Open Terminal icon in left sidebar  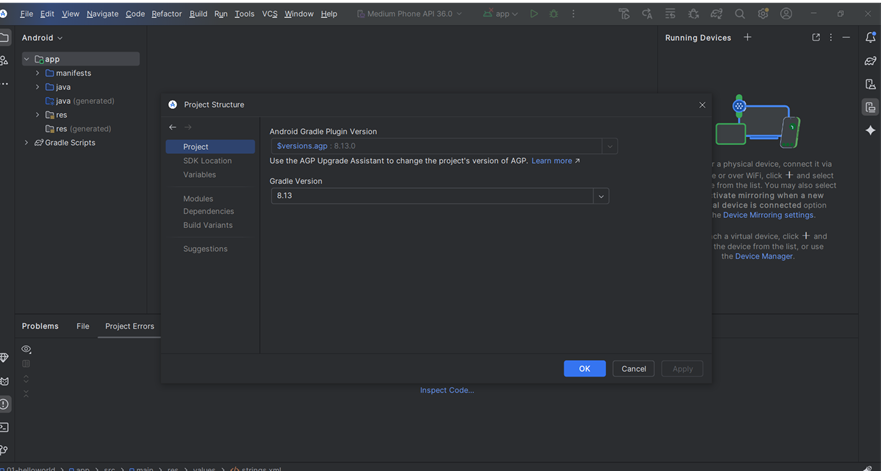coord(4,428)
